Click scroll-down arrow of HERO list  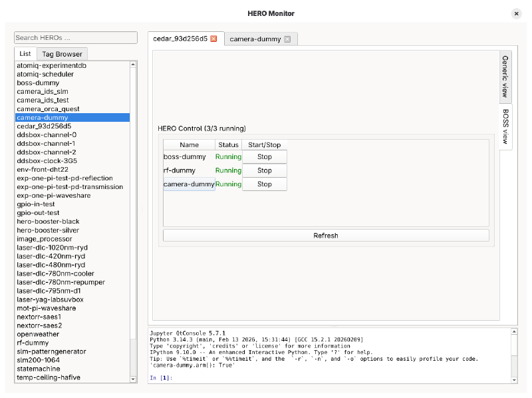134,379
